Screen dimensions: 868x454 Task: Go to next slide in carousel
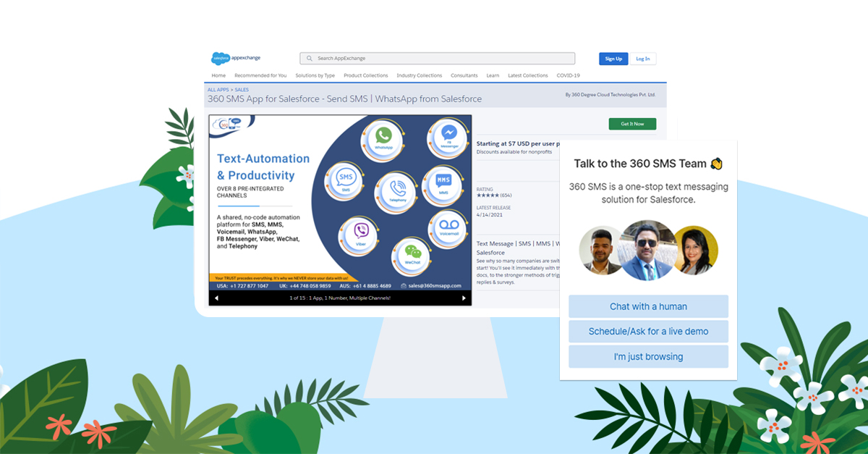[x=464, y=298]
